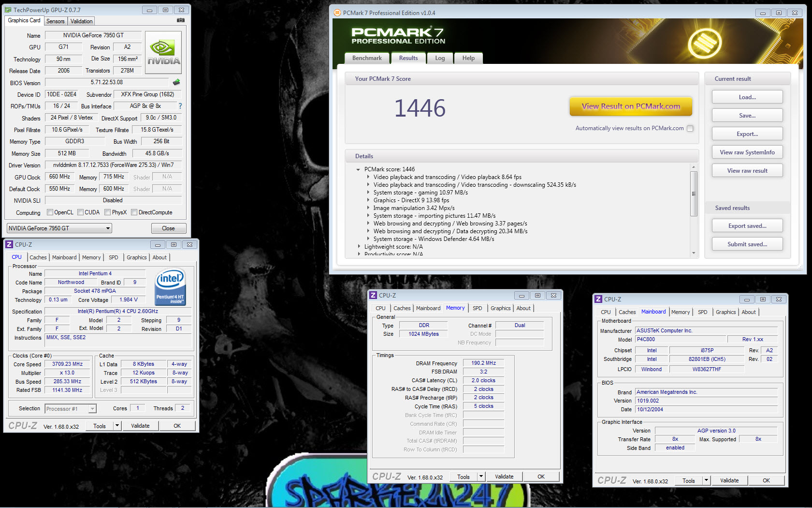Switch to the Sensors tab in GPU-Z
Viewport: 812px width, 508px height.
click(55, 21)
